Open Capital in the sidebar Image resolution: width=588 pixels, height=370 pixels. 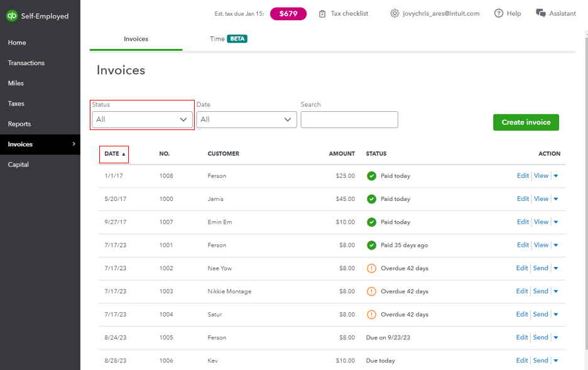(x=18, y=165)
